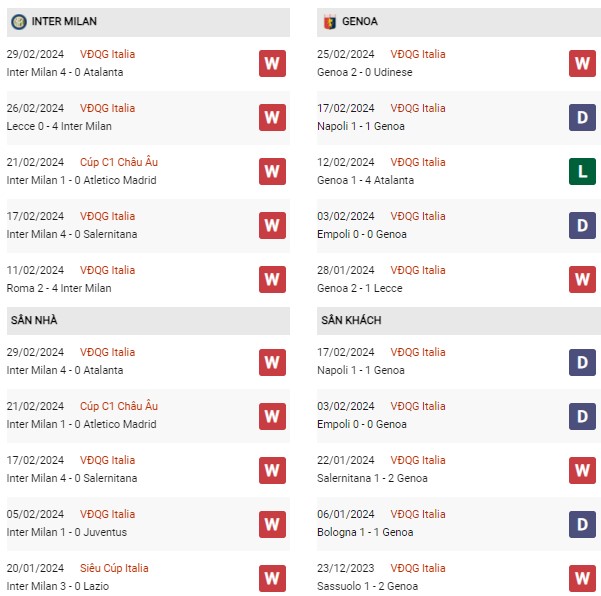Click D badge for Bologna 1-1 Genoa
This screenshot has height=596, width=601.
582,524
